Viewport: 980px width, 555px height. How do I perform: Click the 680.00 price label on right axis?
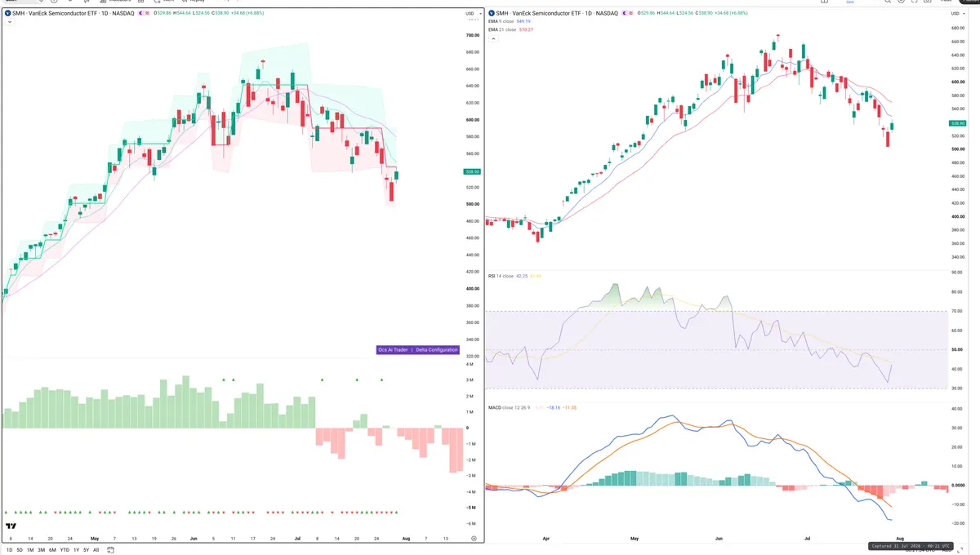(958, 27)
